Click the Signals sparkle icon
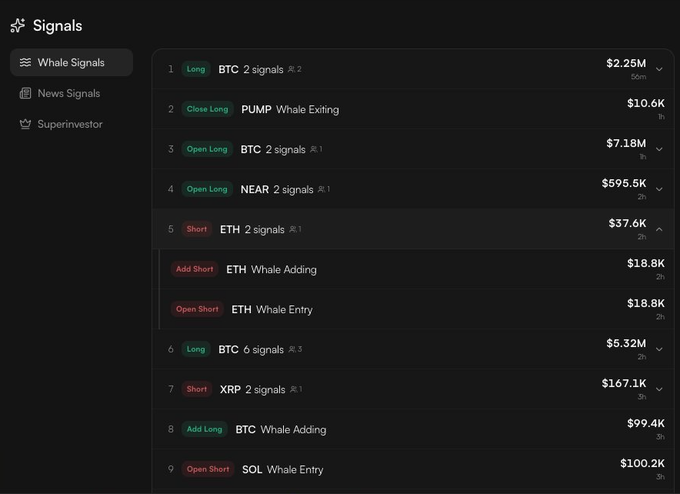Viewport: 680px width, 494px height. [18, 26]
